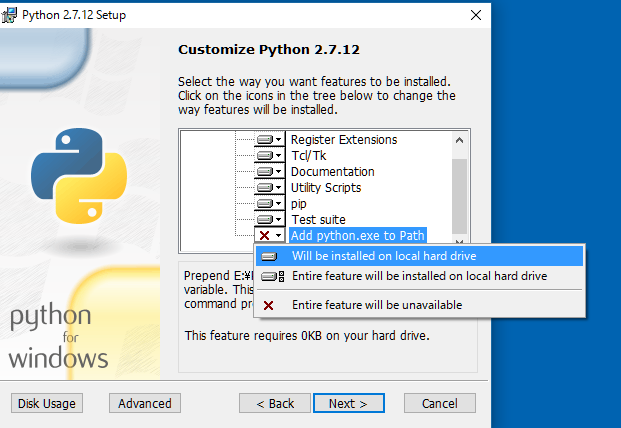Viewport: 621px width, 428px height.
Task: Open the Register Extensions feature dropdown
Action: pyautogui.click(x=269, y=139)
